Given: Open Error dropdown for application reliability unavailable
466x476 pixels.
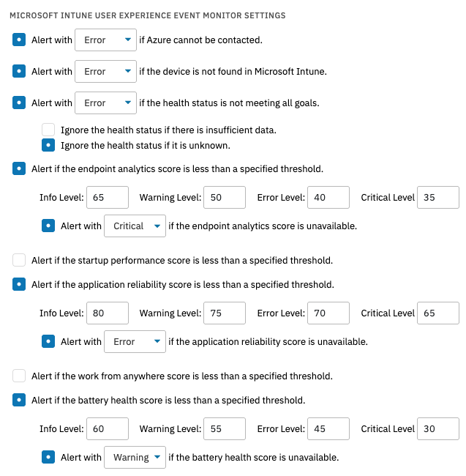Looking at the screenshot, I should pos(135,341).
